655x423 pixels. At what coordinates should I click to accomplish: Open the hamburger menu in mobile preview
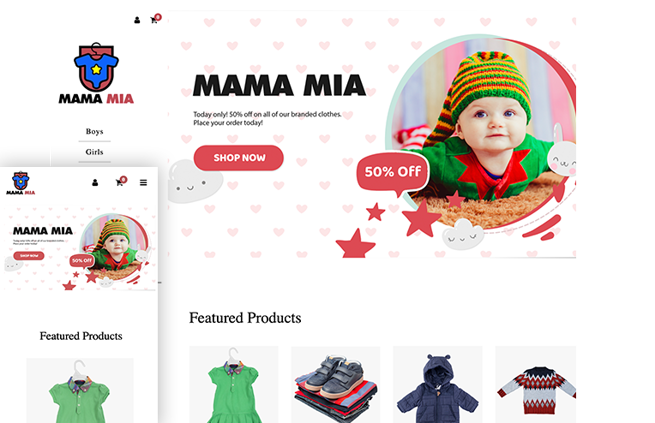pyautogui.click(x=143, y=182)
